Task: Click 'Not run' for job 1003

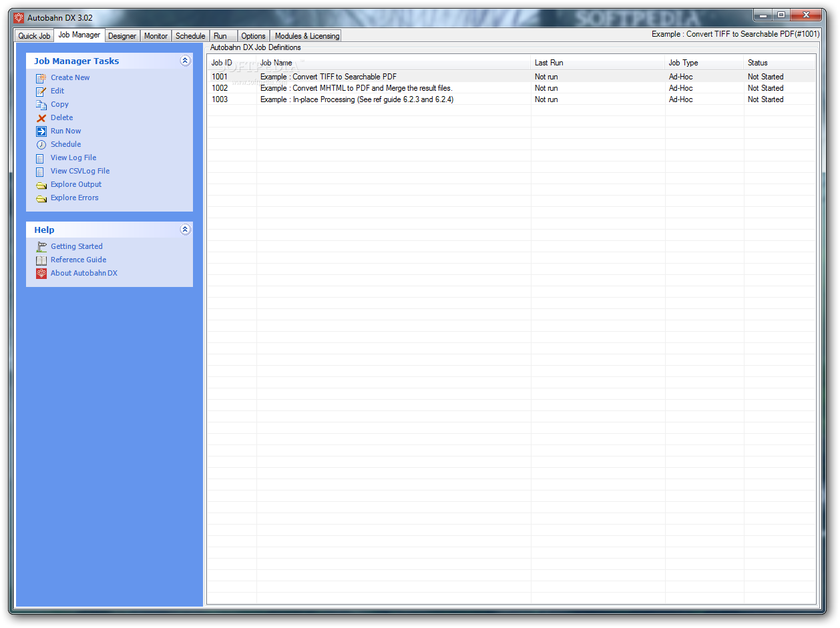Action: [546, 99]
